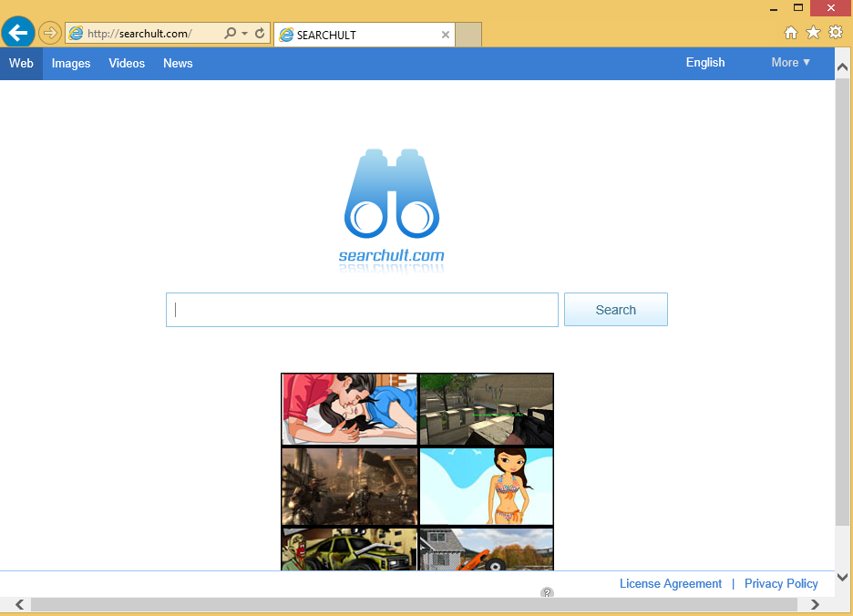853x616 pixels.
Task: Focus the main search text box
Action: 363,310
